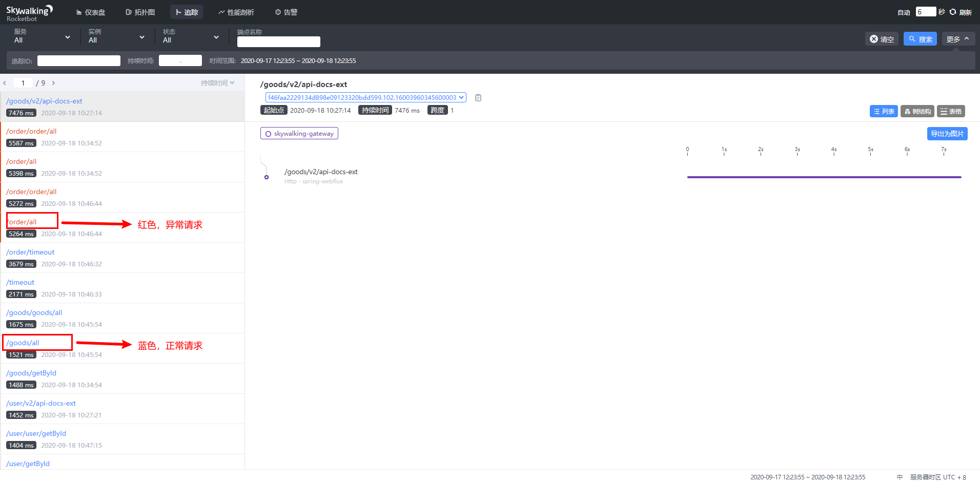Click the 刷新 refresh button
980x484 pixels.
tap(961, 12)
